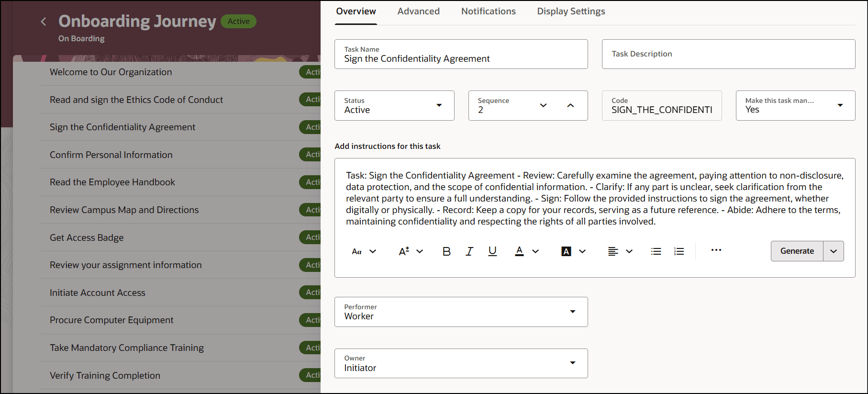The image size is (868, 394).
Task: Open the Owner dropdown
Action: click(x=461, y=363)
